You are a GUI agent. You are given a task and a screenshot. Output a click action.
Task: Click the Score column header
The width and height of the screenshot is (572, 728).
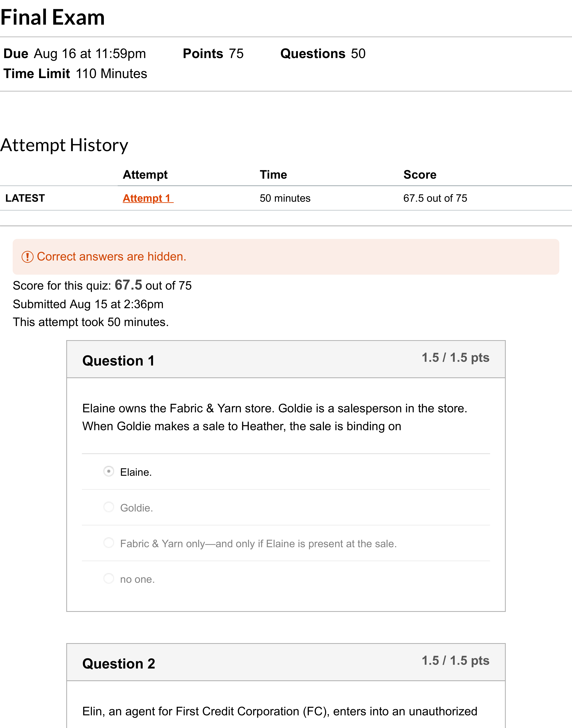[420, 175]
